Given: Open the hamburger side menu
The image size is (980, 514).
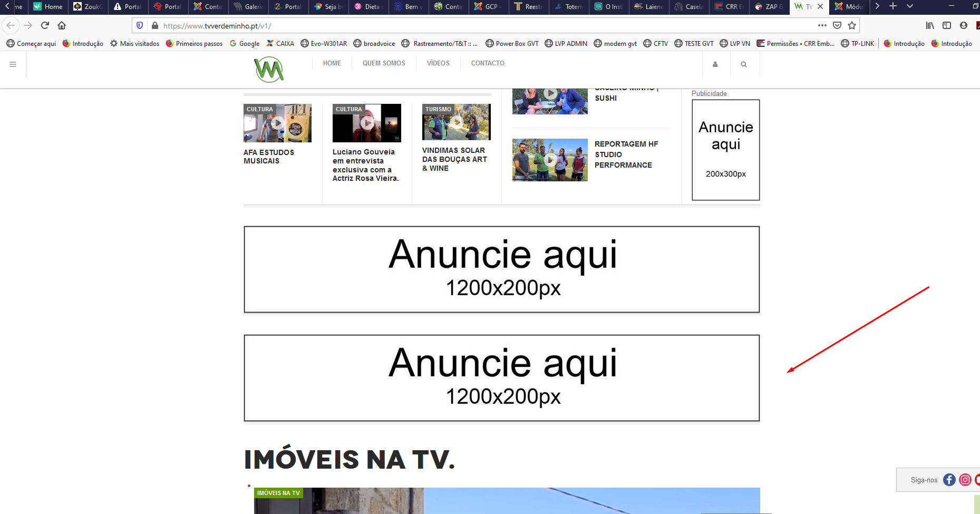Looking at the screenshot, I should coord(13,64).
